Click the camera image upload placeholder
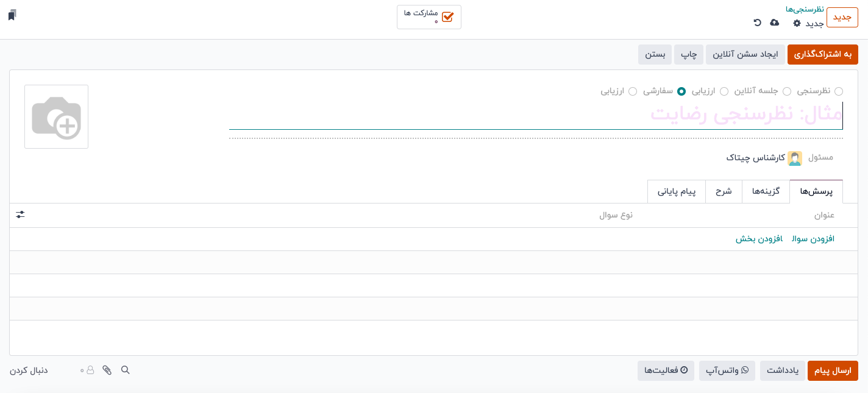 pyautogui.click(x=57, y=116)
